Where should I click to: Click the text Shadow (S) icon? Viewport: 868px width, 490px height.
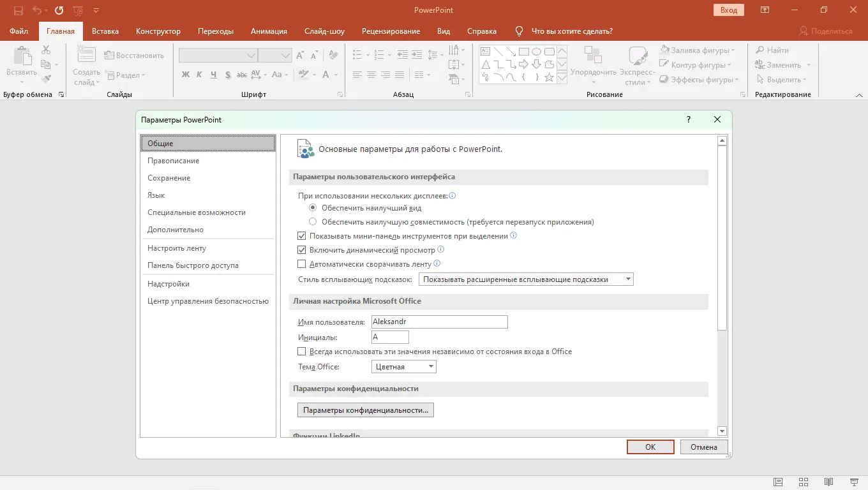pyautogui.click(x=227, y=75)
